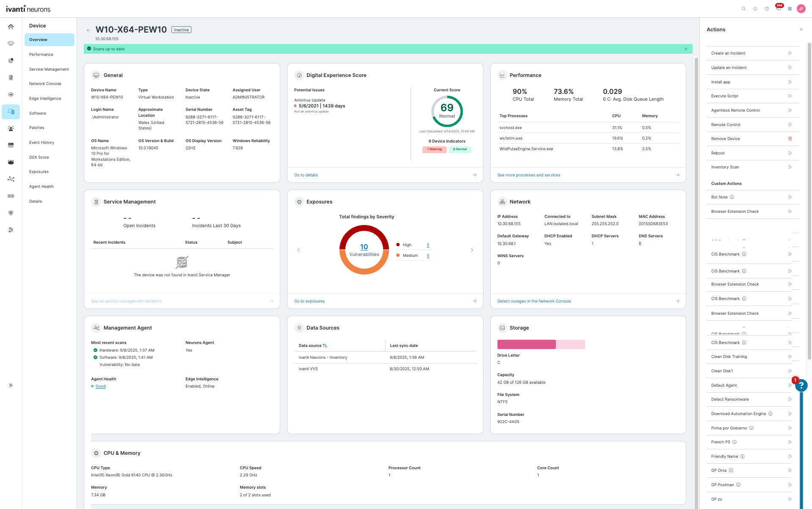Click the Actions panel scrollbar

(x=809, y=201)
